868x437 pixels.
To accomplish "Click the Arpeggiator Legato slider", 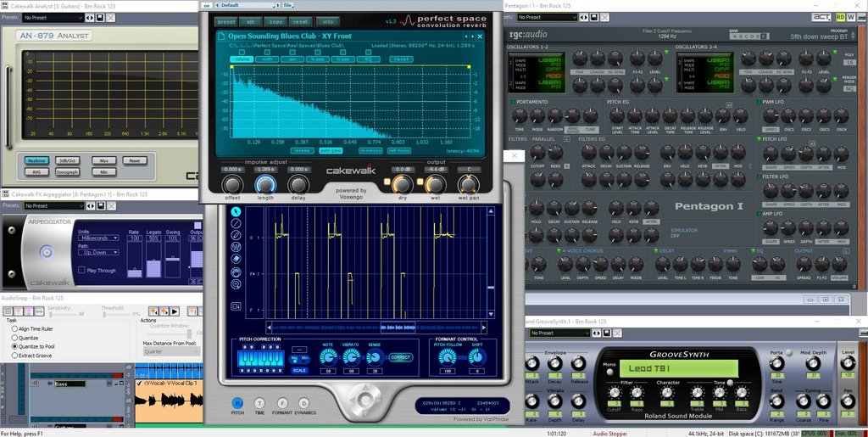I will pyautogui.click(x=153, y=260).
